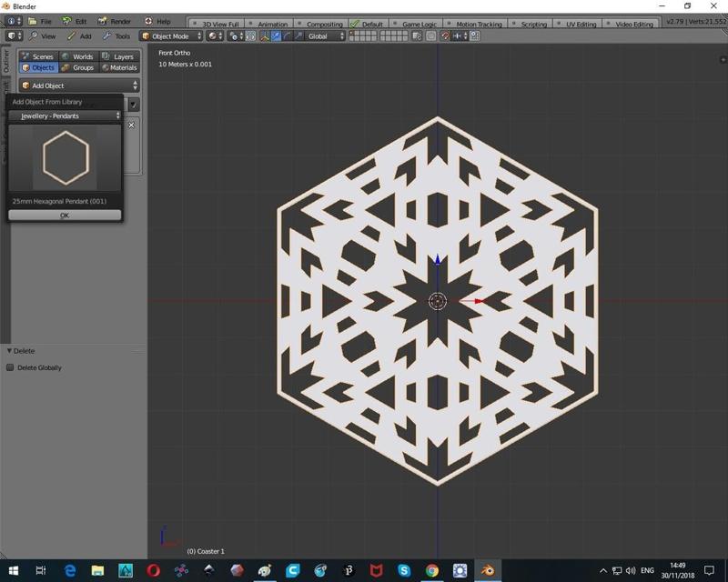Toggle manipulate center points button
The height and width of the screenshot is (582, 728).
point(251,36)
